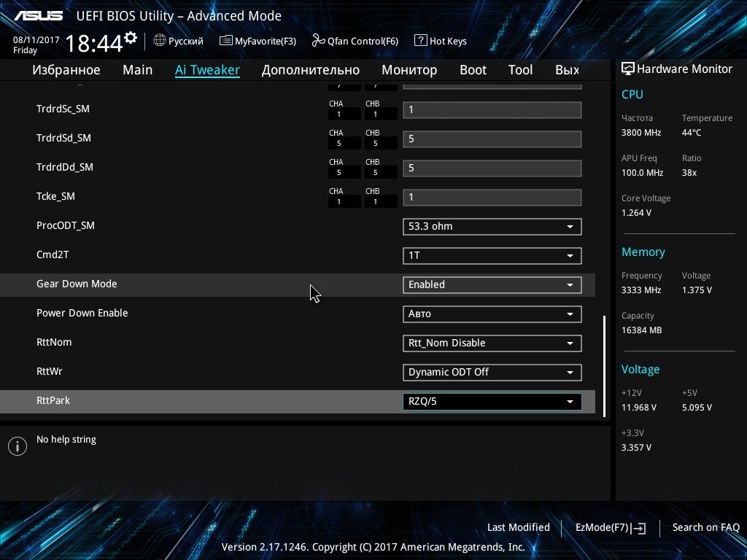Expand the RttWr Dynamic ODT Off dropdown
The image size is (747, 560).
[x=492, y=373]
